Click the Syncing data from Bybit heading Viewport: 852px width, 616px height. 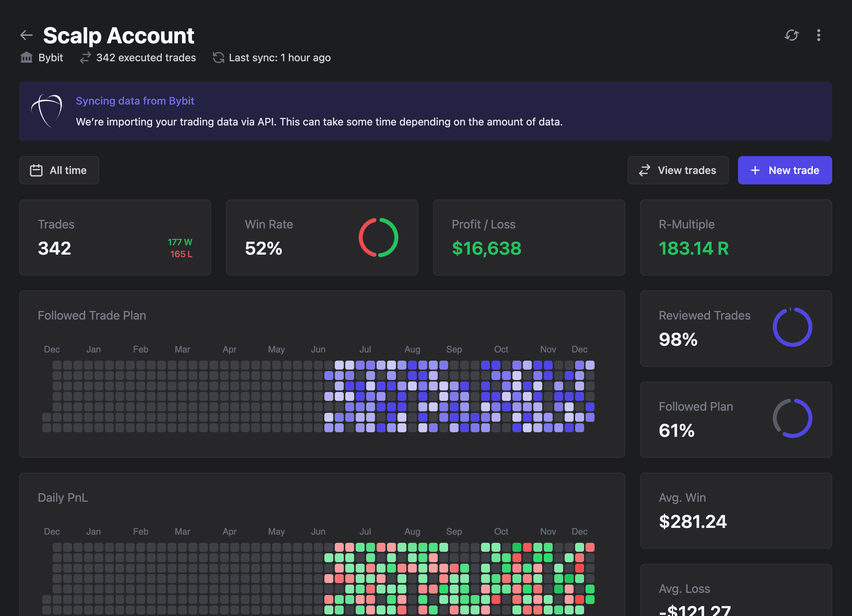[x=135, y=100]
